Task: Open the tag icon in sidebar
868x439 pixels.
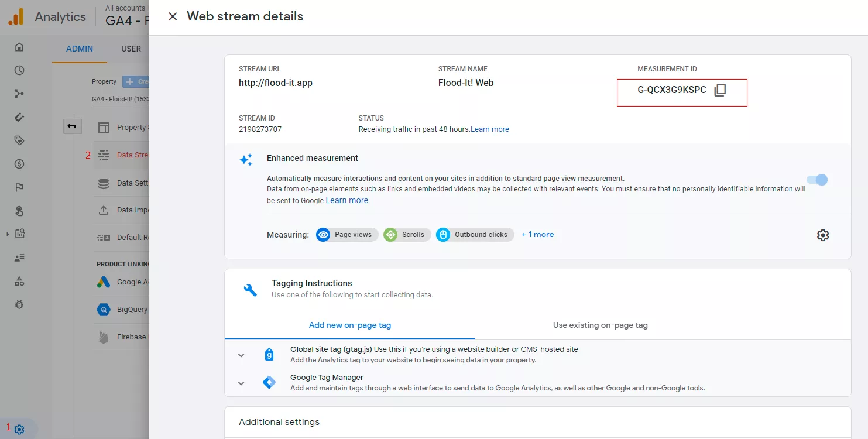Action: 19,140
